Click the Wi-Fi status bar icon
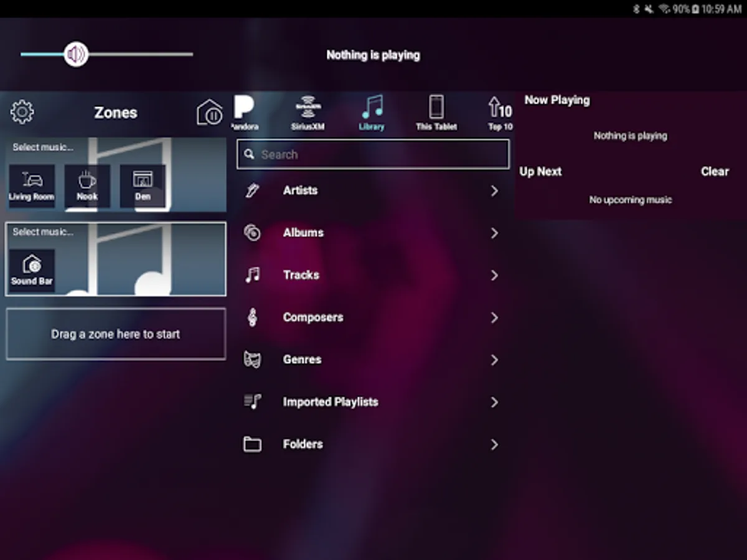Image resolution: width=747 pixels, height=560 pixels. [664, 9]
